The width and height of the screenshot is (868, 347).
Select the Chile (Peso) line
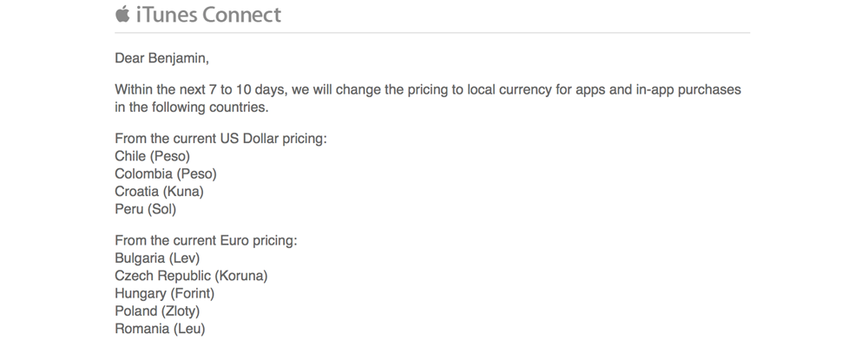coord(152,156)
